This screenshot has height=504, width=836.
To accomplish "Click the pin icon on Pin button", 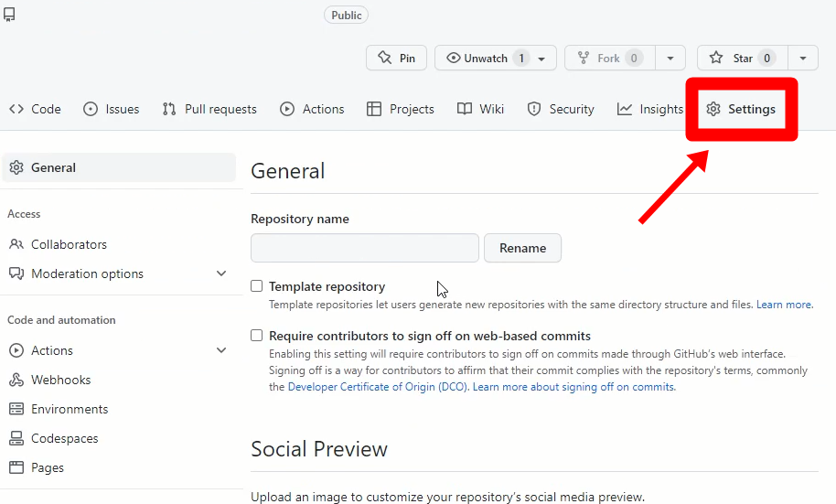I will 384,58.
